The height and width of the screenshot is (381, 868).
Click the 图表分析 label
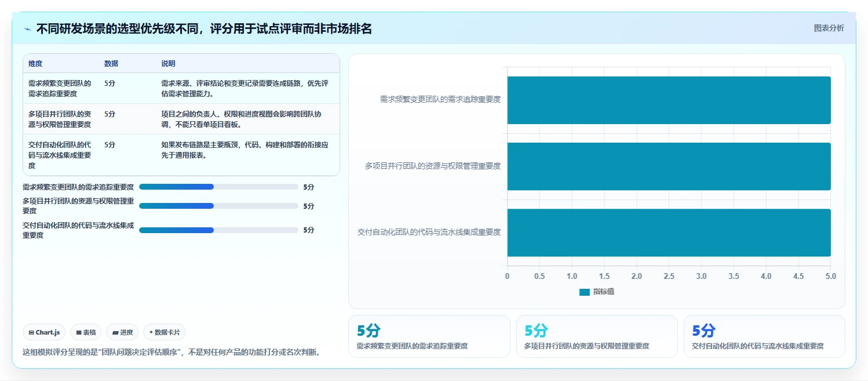(x=829, y=28)
